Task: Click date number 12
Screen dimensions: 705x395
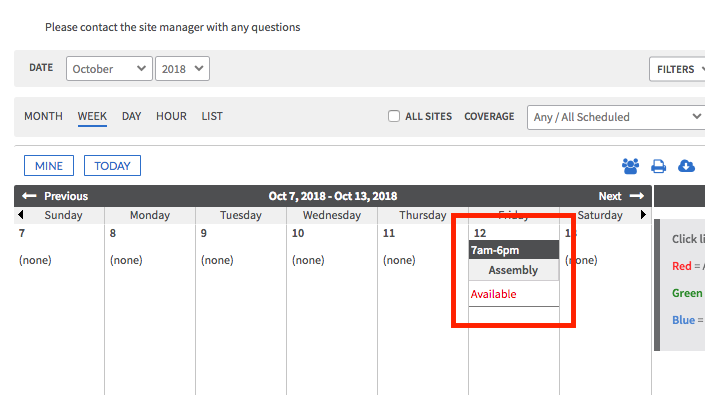Action: (480, 233)
